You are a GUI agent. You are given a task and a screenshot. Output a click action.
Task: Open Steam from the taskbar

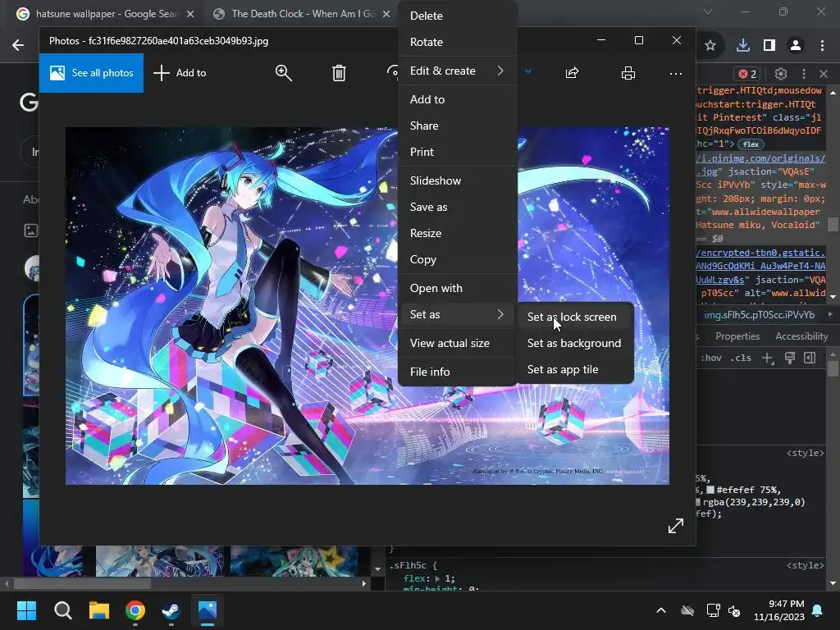(171, 610)
